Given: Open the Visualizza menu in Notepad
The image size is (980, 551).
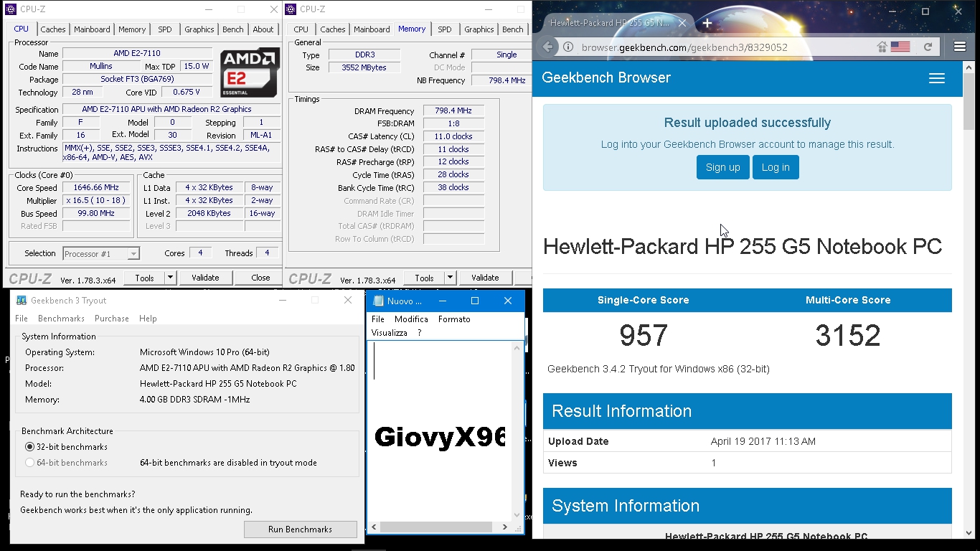Looking at the screenshot, I should [x=390, y=333].
